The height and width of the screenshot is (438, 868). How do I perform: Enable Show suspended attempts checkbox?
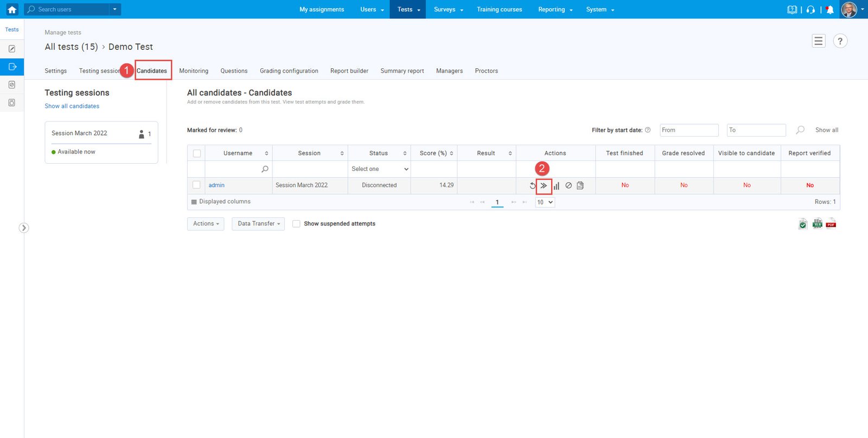pyautogui.click(x=296, y=223)
